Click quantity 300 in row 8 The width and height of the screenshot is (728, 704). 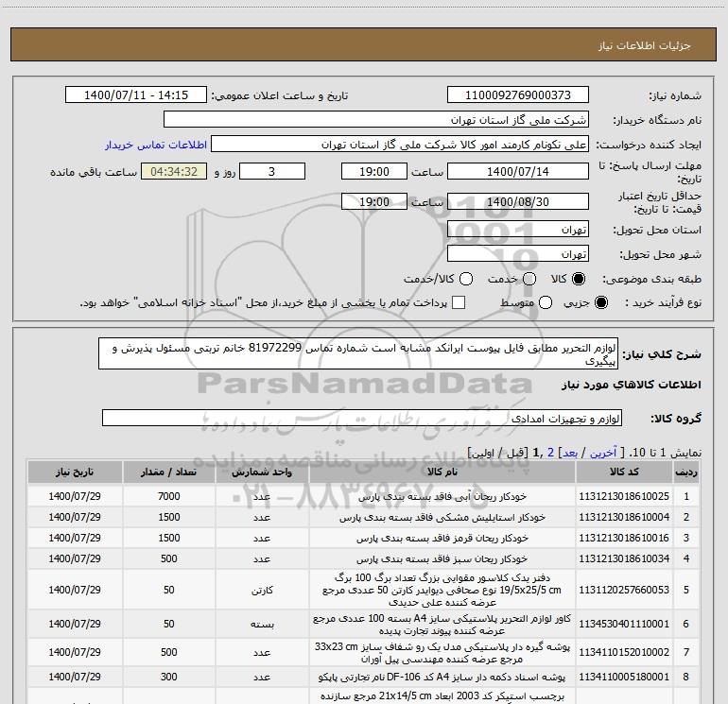[x=169, y=678]
